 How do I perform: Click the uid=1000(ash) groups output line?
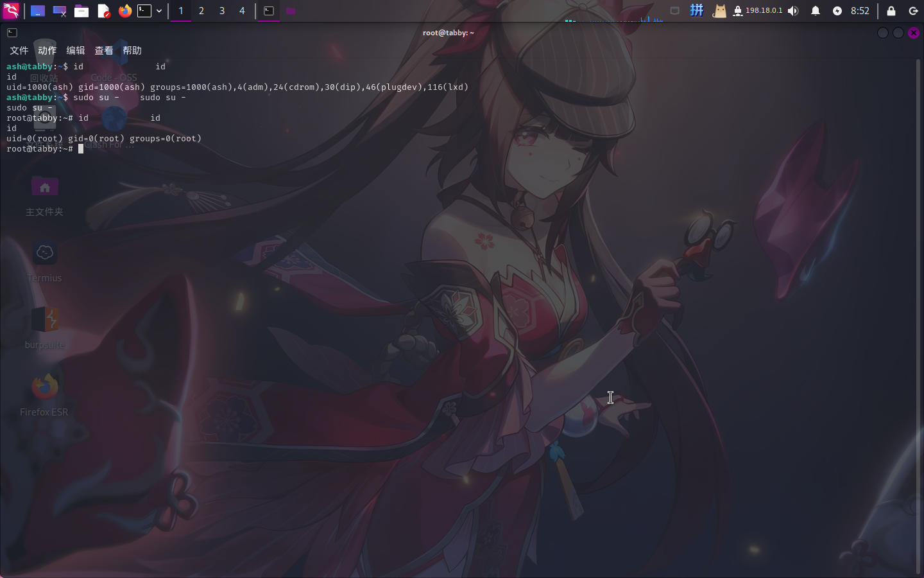point(237,87)
